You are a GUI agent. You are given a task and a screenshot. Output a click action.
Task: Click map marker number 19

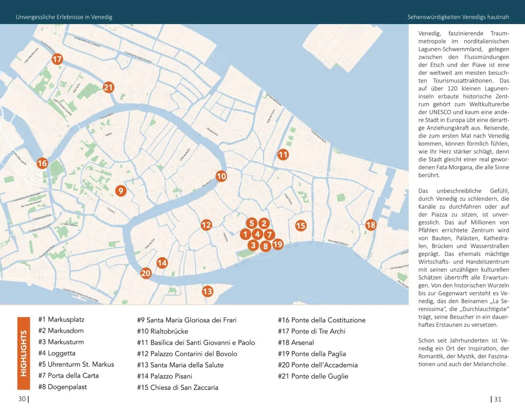tap(278, 245)
